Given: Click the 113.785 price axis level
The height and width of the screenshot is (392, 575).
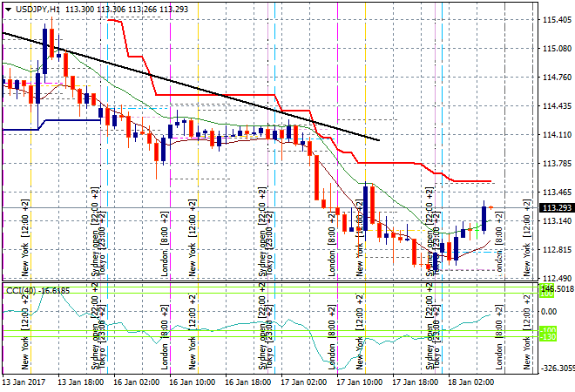Looking at the screenshot, I should tap(555, 164).
